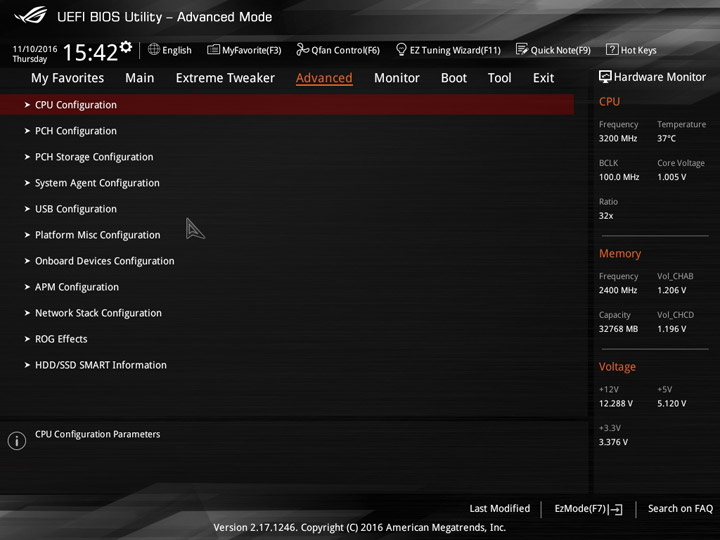Viewport: 720px width, 540px height.
Task: Expand APM Configuration arrow
Action: click(x=27, y=287)
